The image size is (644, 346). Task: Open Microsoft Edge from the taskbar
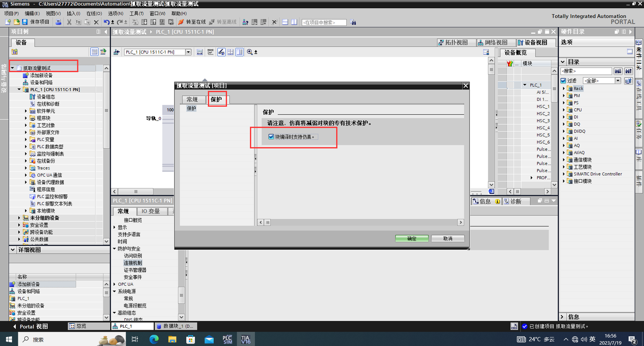coord(154,339)
